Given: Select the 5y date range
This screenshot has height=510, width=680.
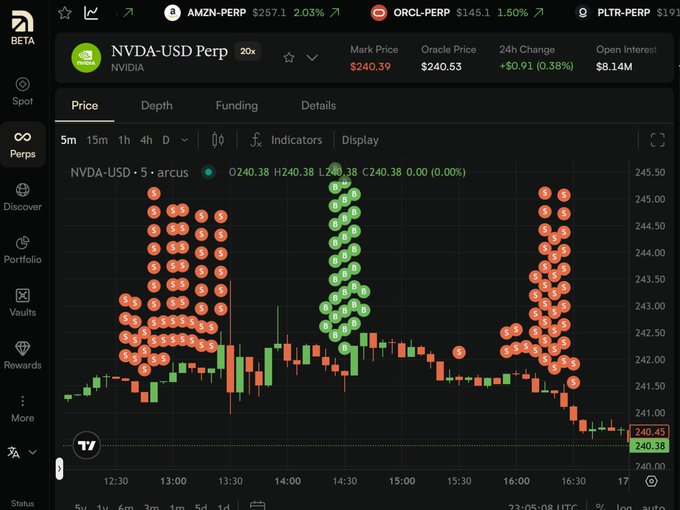Looking at the screenshot, I should point(81,507).
